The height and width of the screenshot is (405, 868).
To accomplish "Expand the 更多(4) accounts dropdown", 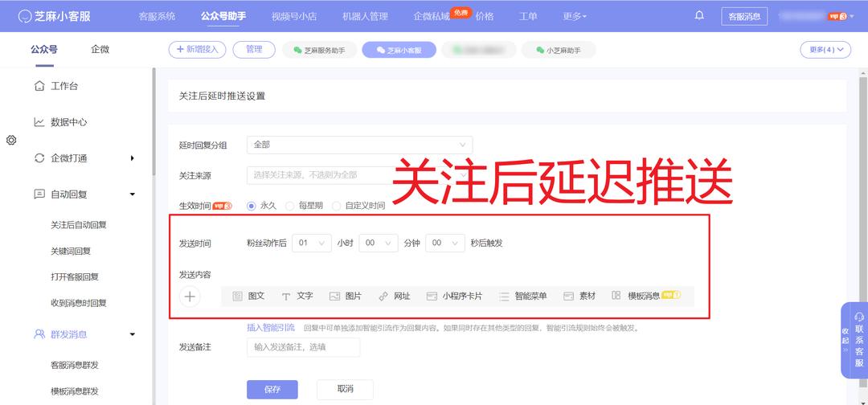I will point(825,50).
